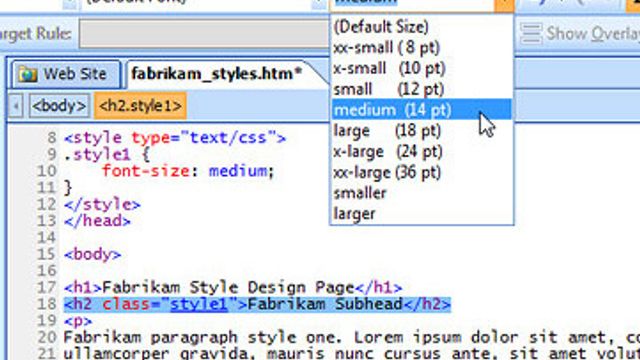Click the <p> tag on line 19
This screenshot has width=640, height=360.
[x=78, y=321]
